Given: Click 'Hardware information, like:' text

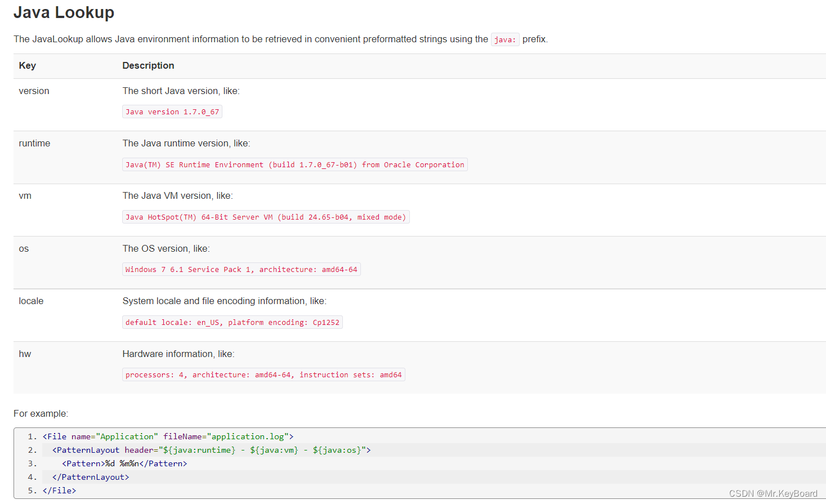Looking at the screenshot, I should coord(178,354).
